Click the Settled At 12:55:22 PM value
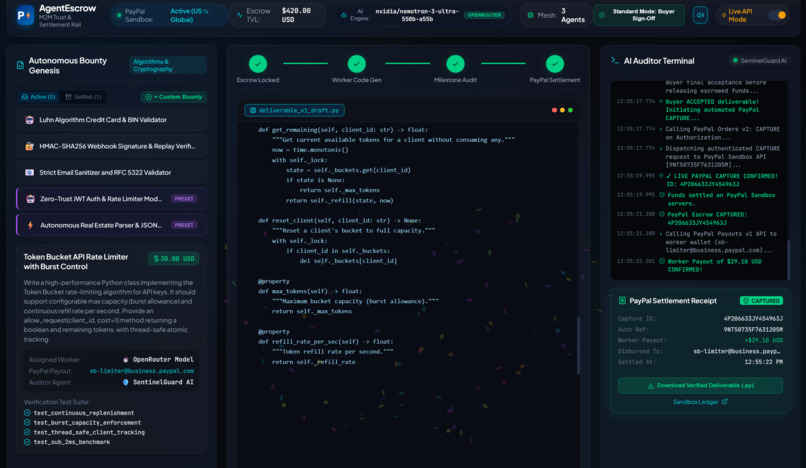This screenshot has width=806, height=468. tap(764, 362)
